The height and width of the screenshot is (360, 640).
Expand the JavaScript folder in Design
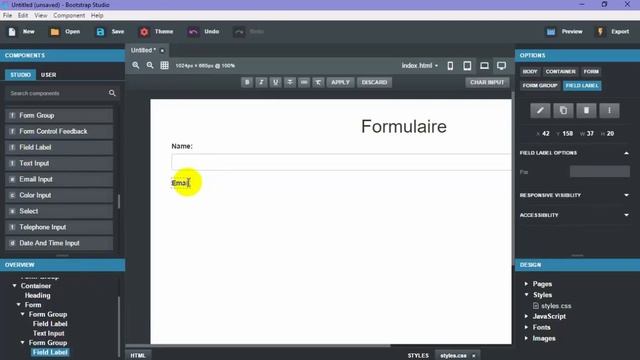tap(526, 316)
